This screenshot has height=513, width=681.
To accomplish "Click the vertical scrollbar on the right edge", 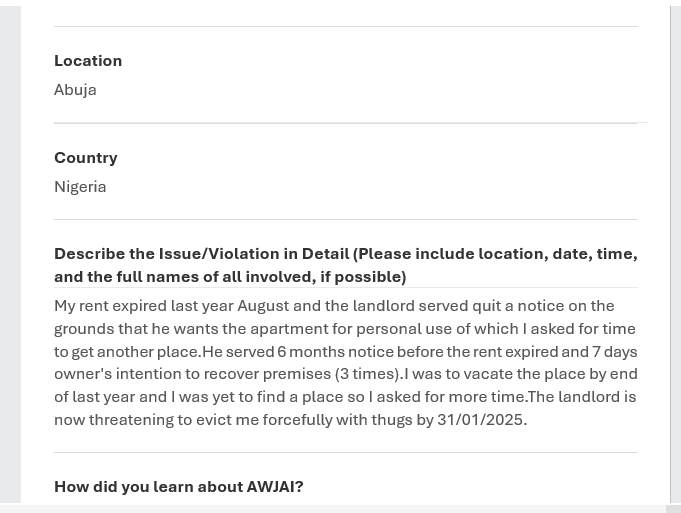I will pyautogui.click(x=675, y=254).
